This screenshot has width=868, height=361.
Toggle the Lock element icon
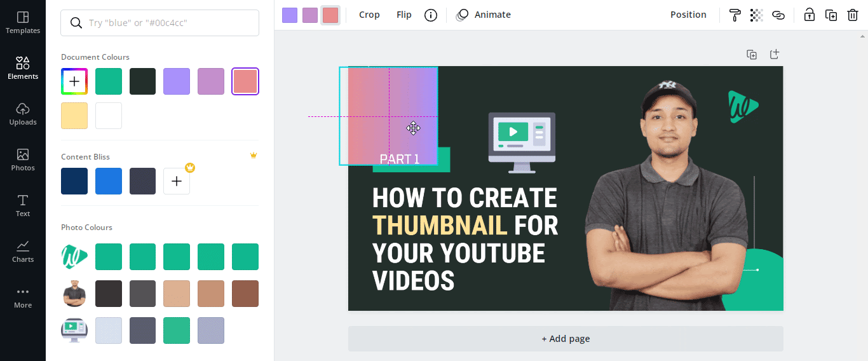click(x=809, y=15)
